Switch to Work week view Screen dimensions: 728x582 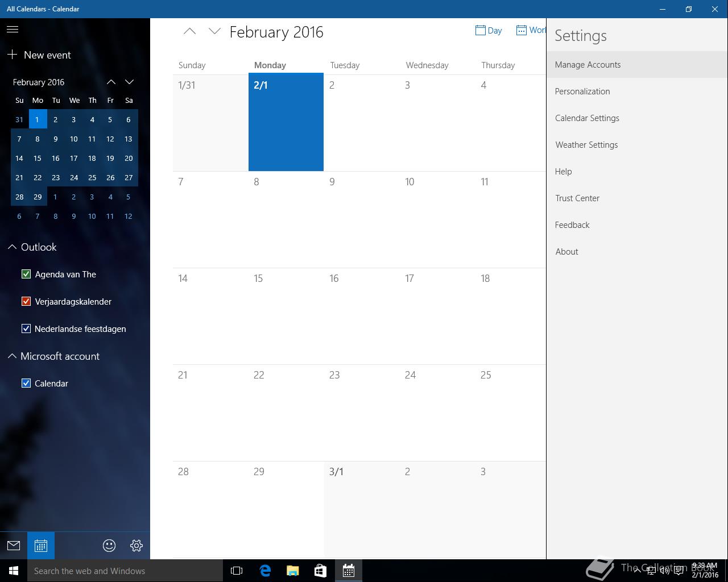[531, 30]
